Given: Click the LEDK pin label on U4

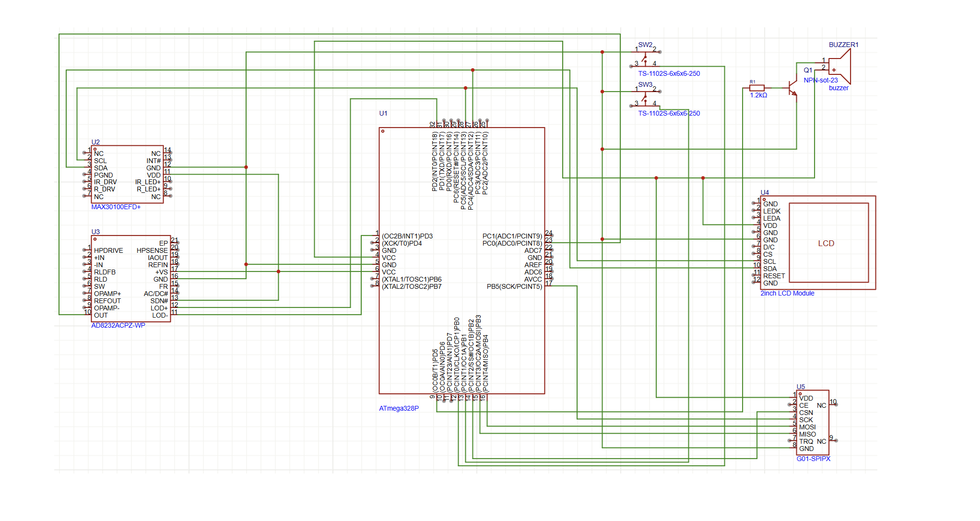Looking at the screenshot, I should pos(772,211).
